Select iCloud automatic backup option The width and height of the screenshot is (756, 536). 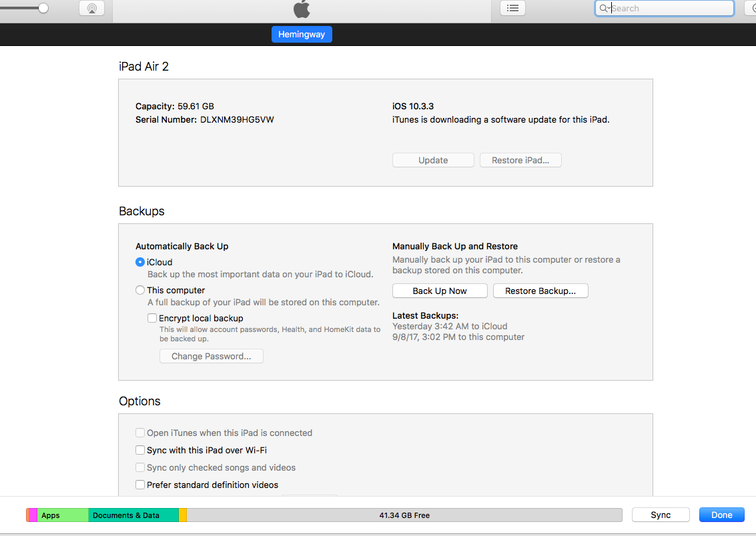pyautogui.click(x=140, y=262)
